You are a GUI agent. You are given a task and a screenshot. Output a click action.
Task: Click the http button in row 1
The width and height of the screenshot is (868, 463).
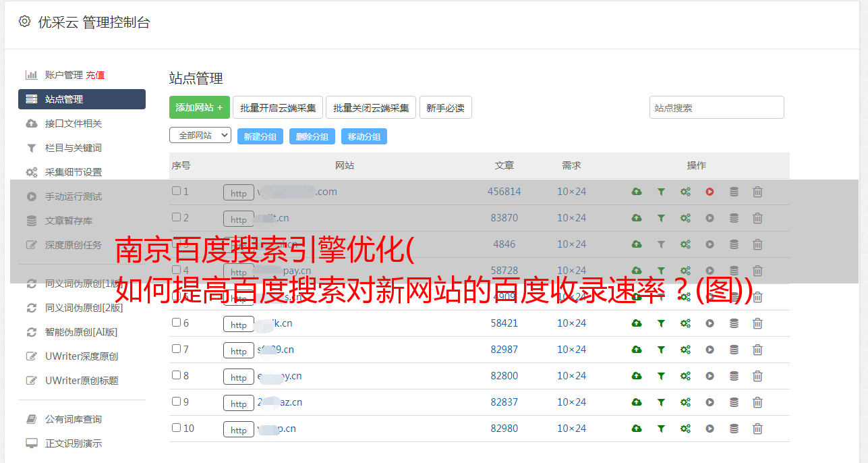[239, 192]
